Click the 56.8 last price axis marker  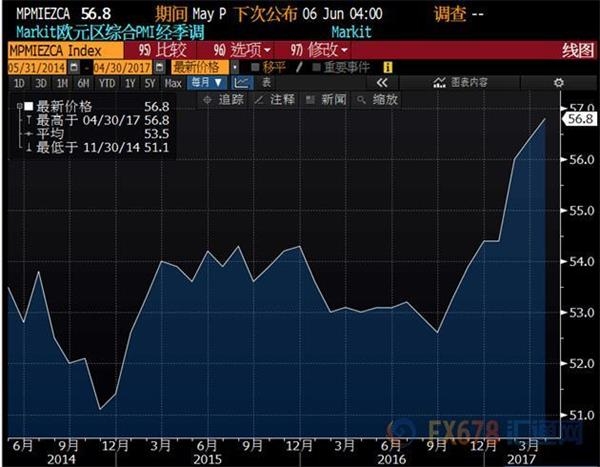(579, 119)
